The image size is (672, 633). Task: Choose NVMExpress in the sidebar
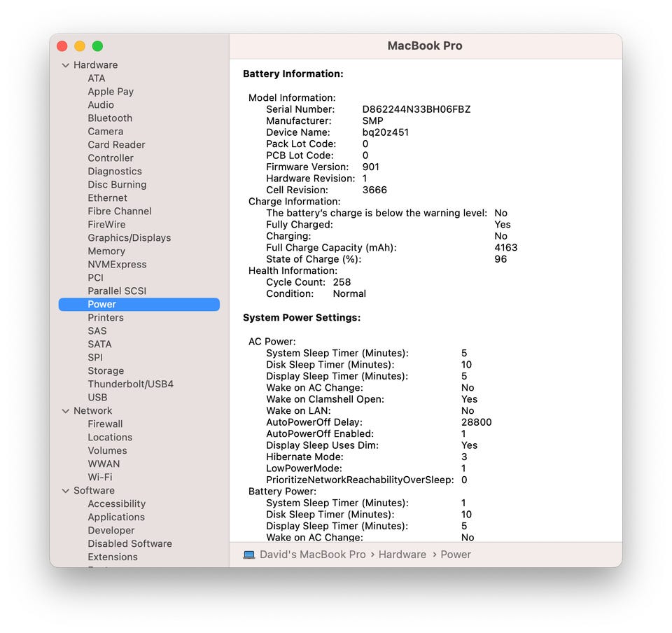[x=117, y=265]
